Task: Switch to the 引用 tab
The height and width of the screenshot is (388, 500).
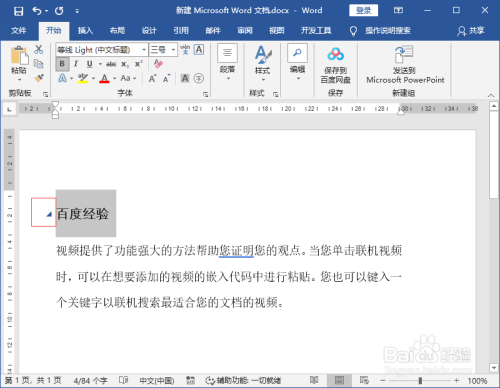Action: pyautogui.click(x=181, y=31)
